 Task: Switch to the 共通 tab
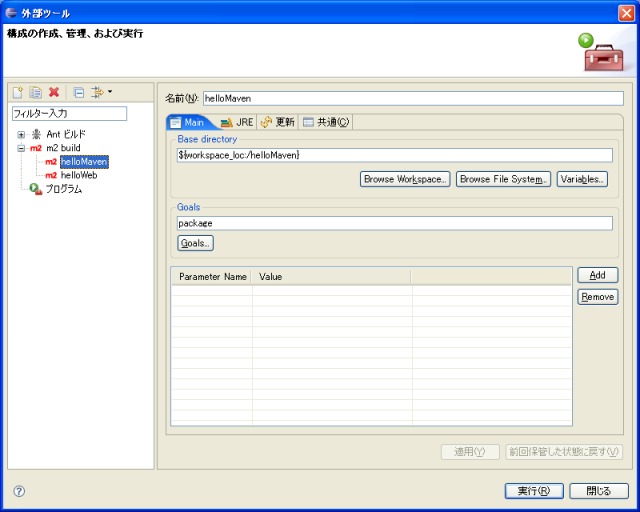coord(326,122)
